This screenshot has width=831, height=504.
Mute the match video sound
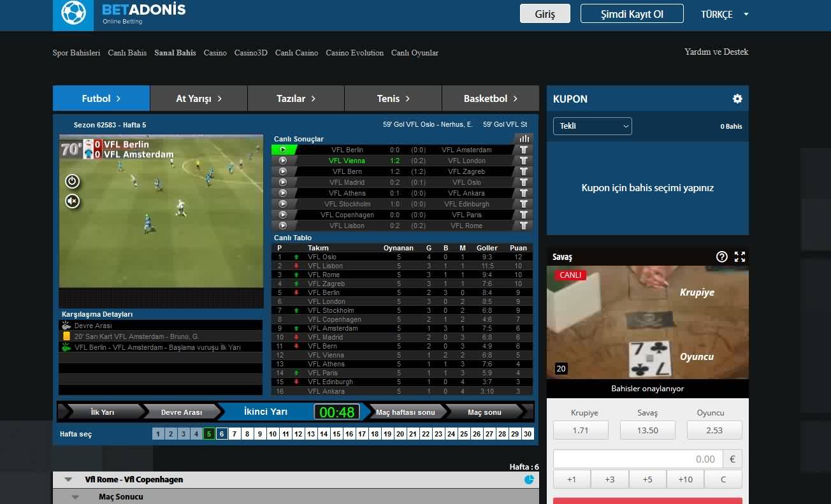[x=72, y=201]
